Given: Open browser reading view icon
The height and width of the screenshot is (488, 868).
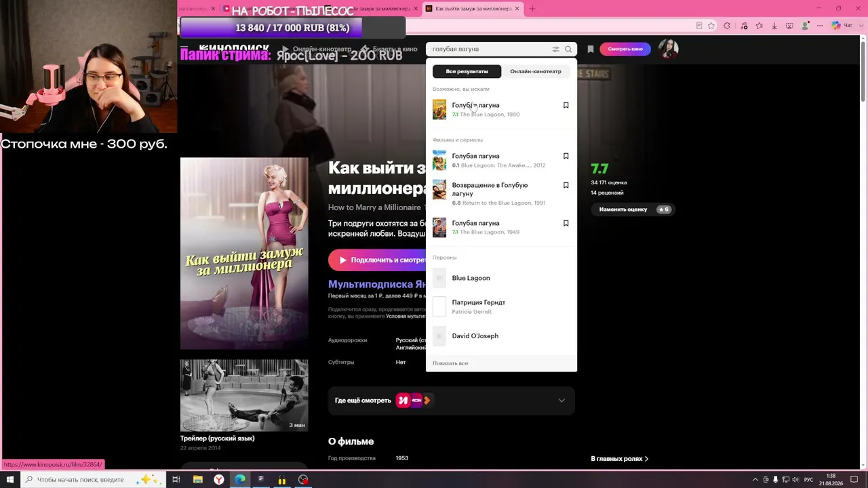Looking at the screenshot, I should click(699, 26).
